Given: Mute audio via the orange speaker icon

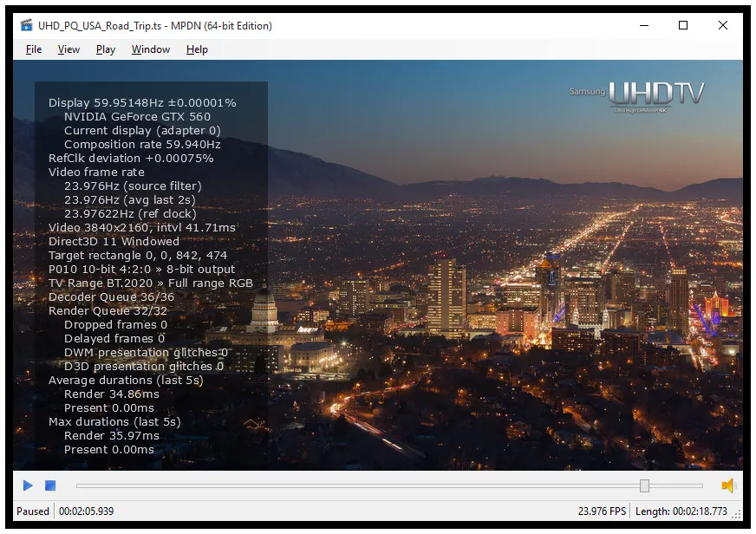Looking at the screenshot, I should click(729, 485).
